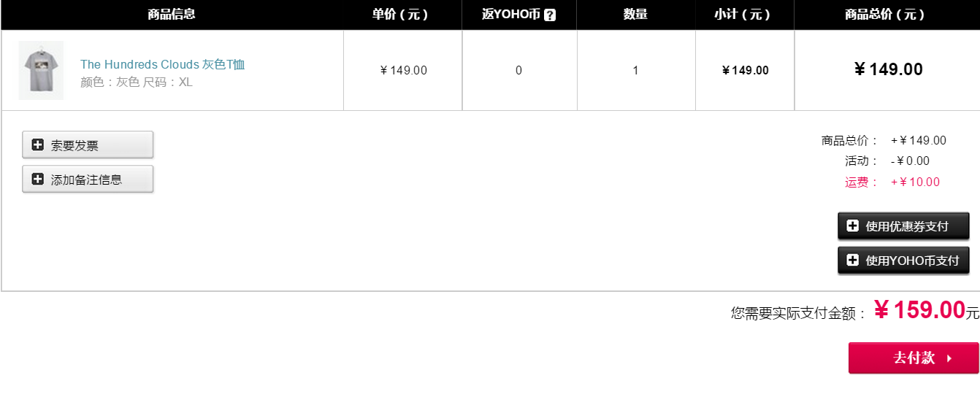Click the YOHO币 help question-mark icon
Image resolution: width=980 pixels, height=397 pixels.
tap(550, 15)
